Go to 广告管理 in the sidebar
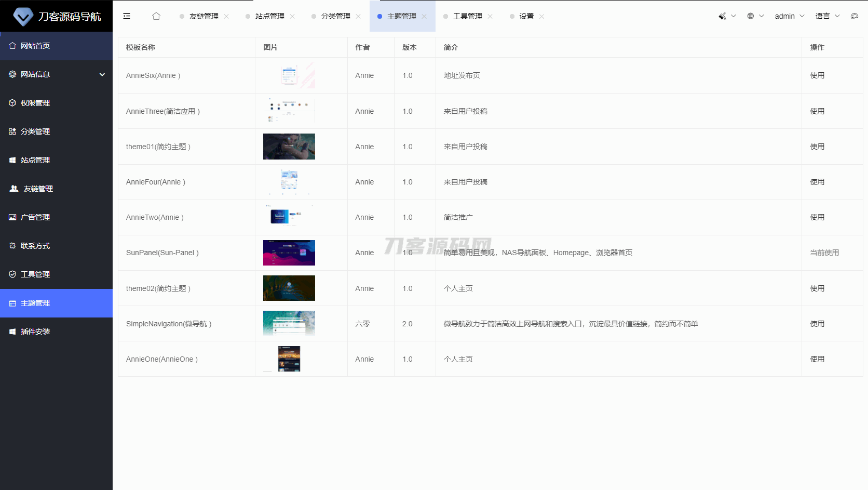This screenshot has width=868, height=490. (x=35, y=217)
